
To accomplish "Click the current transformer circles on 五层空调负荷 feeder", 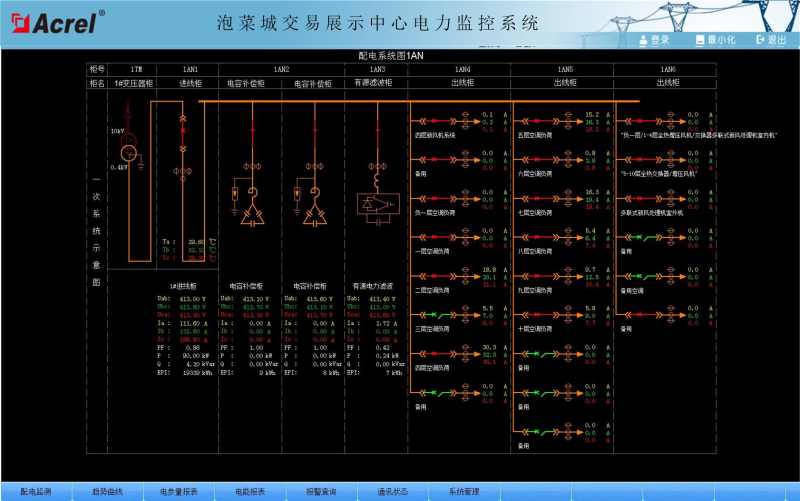I will tap(568, 121).
